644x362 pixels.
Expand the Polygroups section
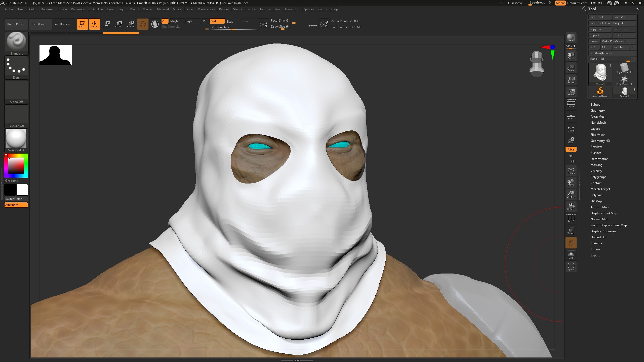pyautogui.click(x=598, y=177)
